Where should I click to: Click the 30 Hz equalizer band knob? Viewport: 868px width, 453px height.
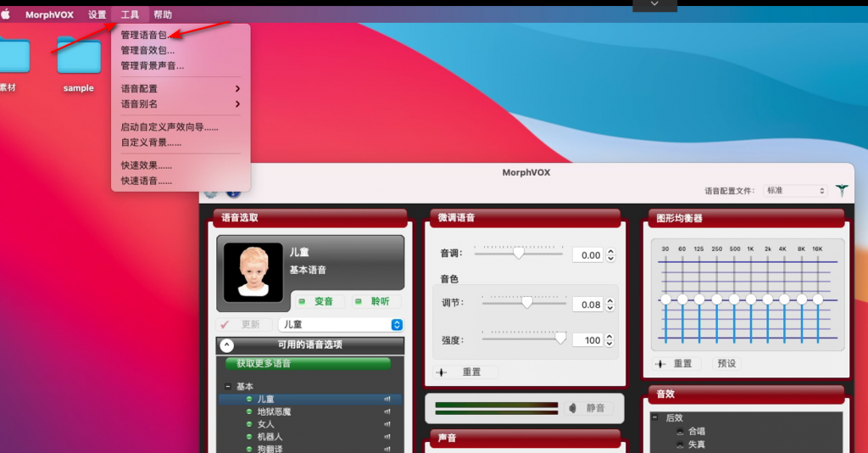click(665, 299)
